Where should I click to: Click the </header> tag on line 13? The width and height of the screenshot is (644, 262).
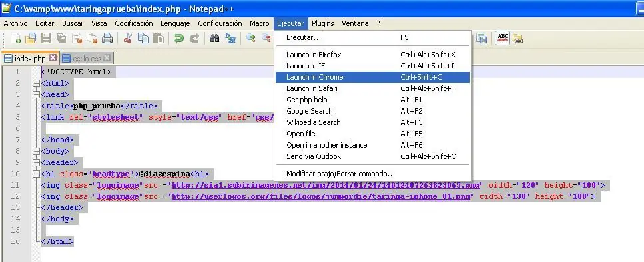click(62, 208)
